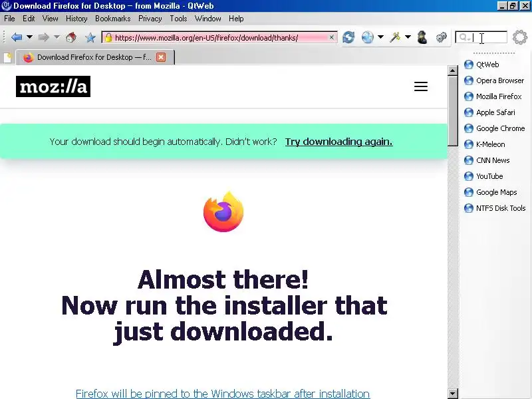Open the Bookmarks menu
The height and width of the screenshot is (399, 532).
tap(113, 19)
